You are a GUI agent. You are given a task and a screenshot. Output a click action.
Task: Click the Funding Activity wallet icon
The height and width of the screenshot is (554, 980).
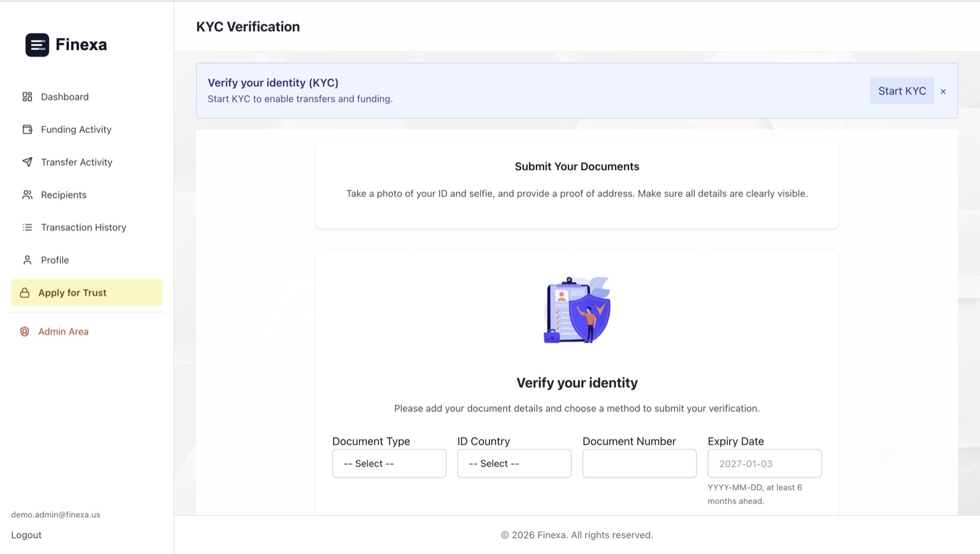[28, 129]
